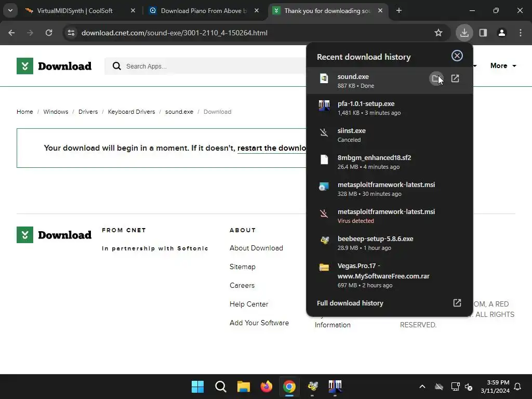This screenshot has width=532, height=399.
Task: Open the Careers footer link
Action: pyautogui.click(x=242, y=285)
